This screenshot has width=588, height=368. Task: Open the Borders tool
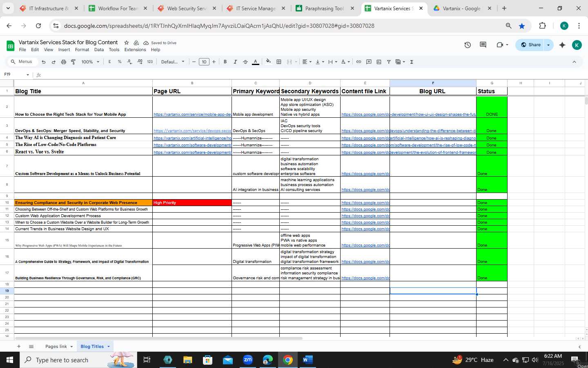pos(279,62)
